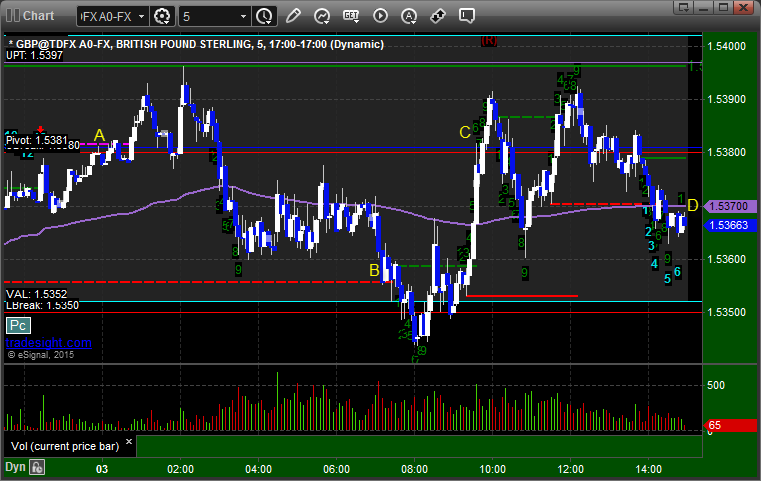Open the tradesight.com link
Image resolution: width=761 pixels, height=481 pixels.
coord(49,343)
